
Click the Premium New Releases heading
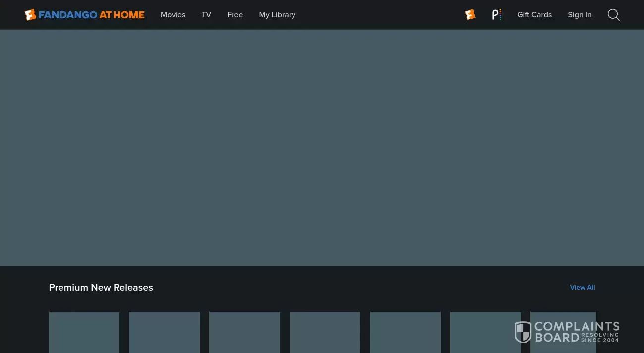click(101, 287)
